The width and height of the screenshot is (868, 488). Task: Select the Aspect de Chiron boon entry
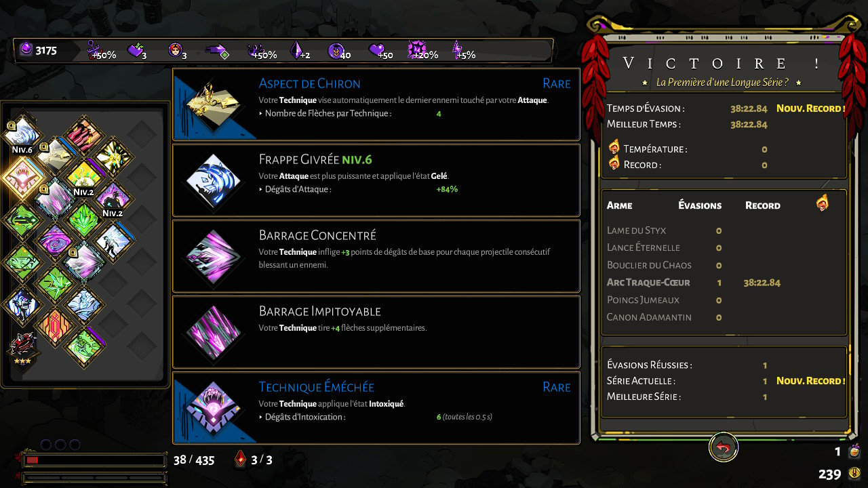pos(376,104)
